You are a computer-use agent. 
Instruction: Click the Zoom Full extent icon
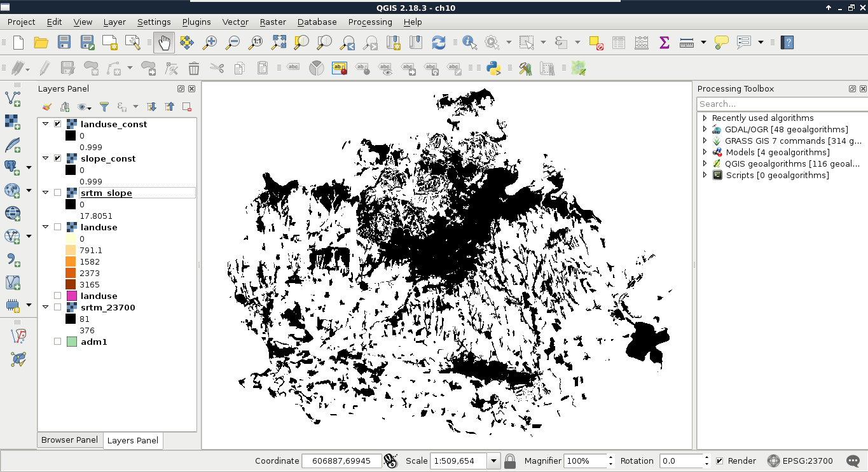(x=279, y=43)
